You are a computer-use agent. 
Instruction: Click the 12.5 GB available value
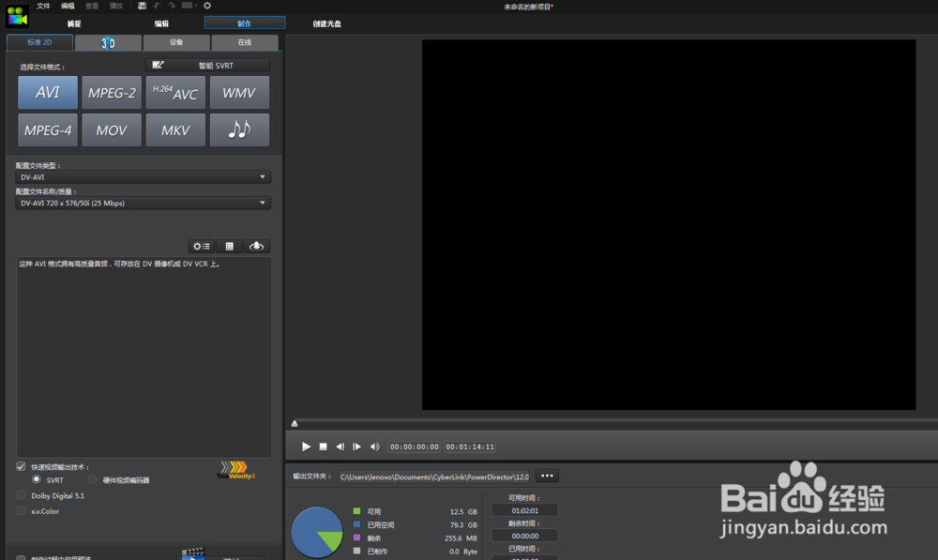[x=463, y=511]
